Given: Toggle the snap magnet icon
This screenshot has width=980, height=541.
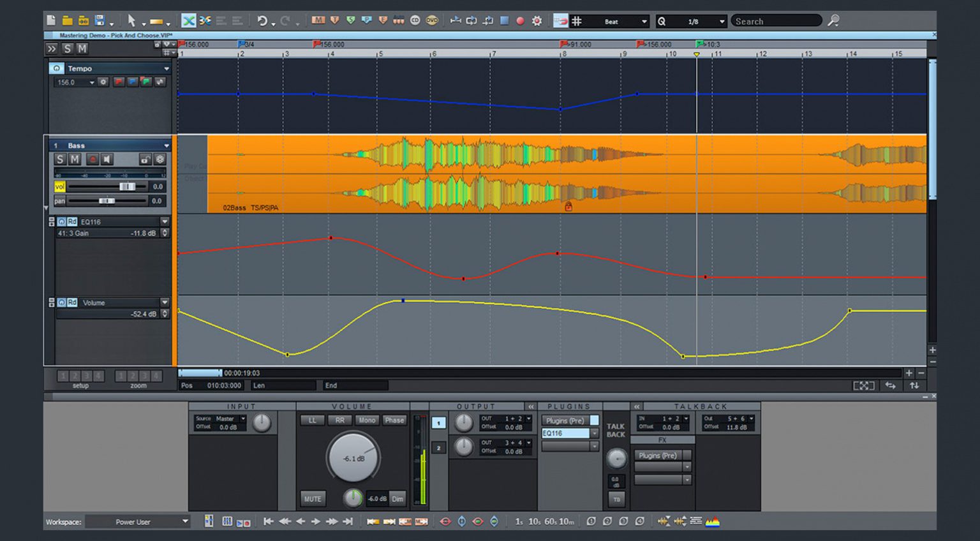Looking at the screenshot, I should pos(561,21).
